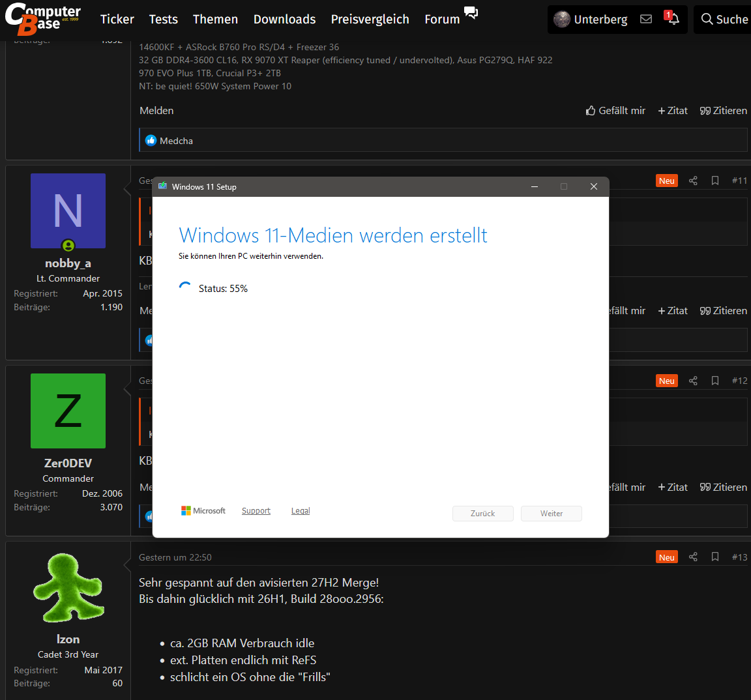
Task: Open the Zer0DEV username link
Action: 68,463
